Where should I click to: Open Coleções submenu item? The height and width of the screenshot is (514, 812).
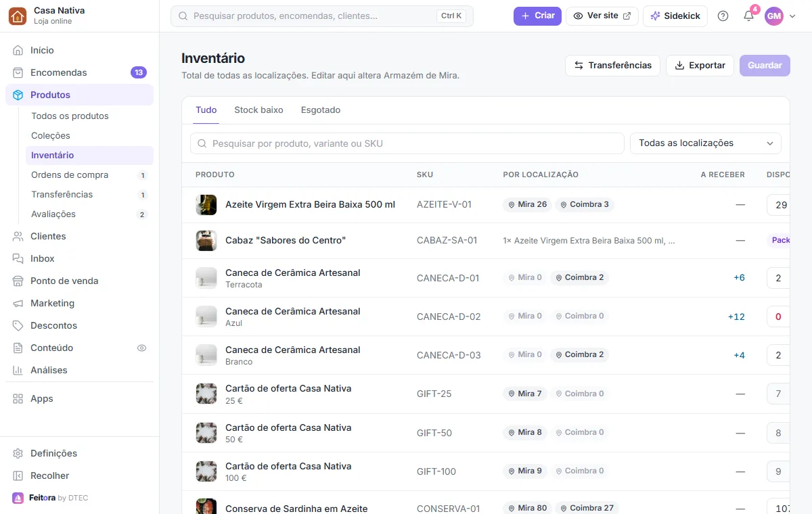pyautogui.click(x=89, y=135)
